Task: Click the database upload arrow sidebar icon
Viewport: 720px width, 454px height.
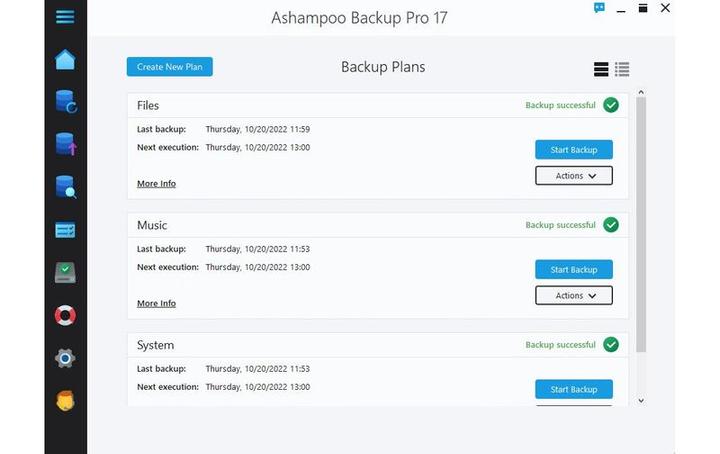Action: (x=65, y=144)
